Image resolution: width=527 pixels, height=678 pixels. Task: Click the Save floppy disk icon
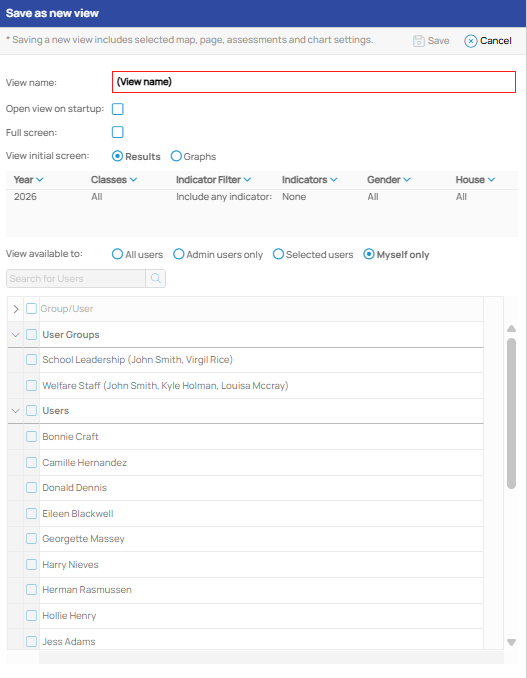pos(418,41)
